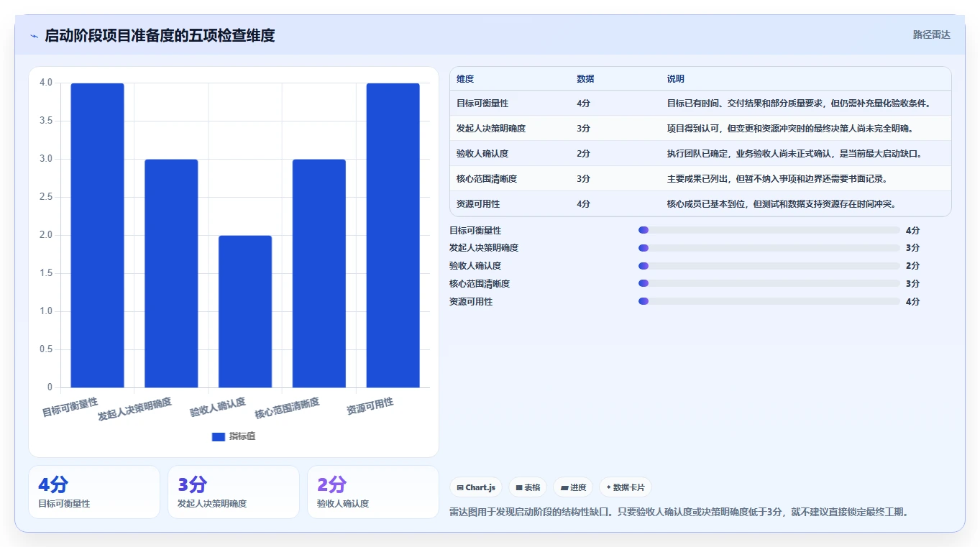Click the 4.0 y-axis tick label
The height and width of the screenshot is (547, 980).
click(x=46, y=83)
